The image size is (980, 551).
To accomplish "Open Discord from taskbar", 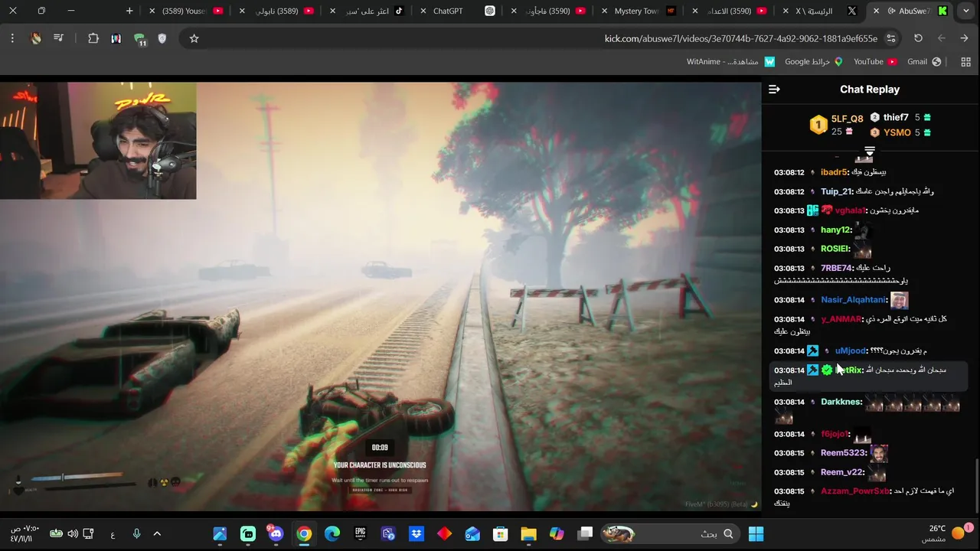I will [x=276, y=533].
